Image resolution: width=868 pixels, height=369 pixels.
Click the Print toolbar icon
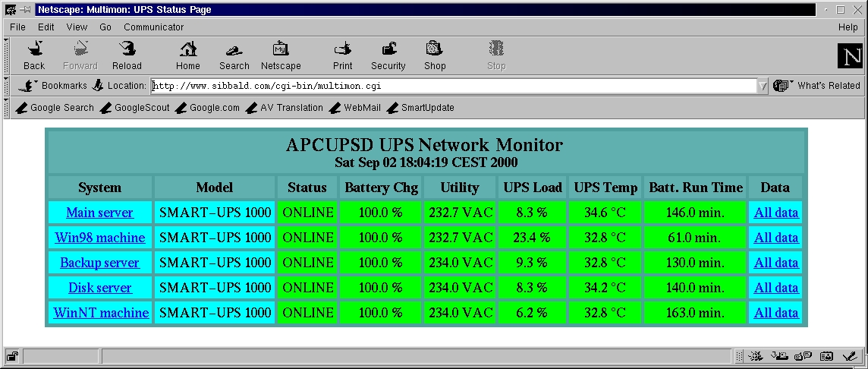coord(343,50)
